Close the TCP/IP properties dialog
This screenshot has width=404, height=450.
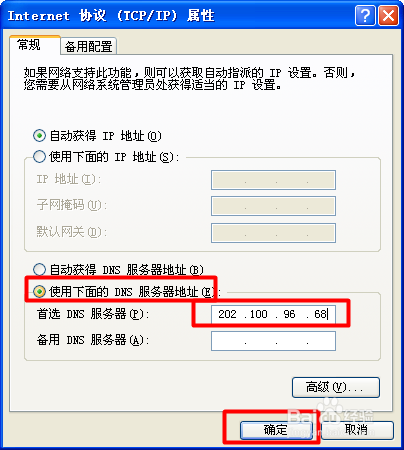(388, 16)
